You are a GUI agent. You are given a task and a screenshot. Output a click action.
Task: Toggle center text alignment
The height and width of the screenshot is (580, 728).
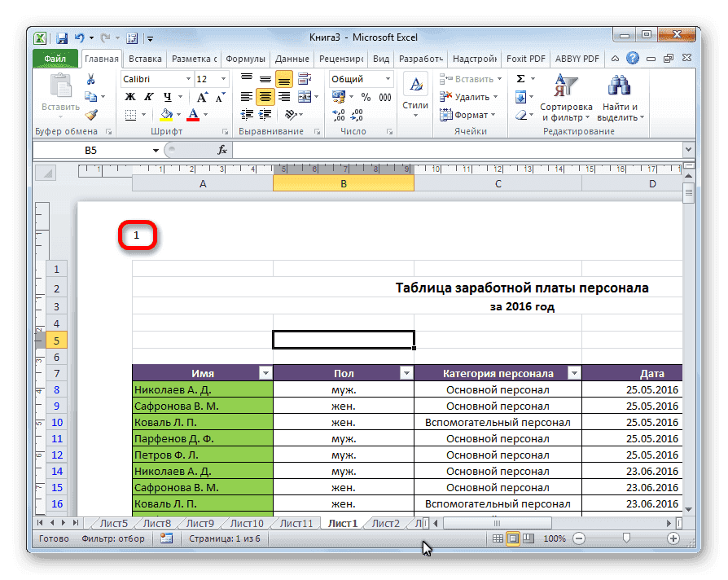click(265, 97)
